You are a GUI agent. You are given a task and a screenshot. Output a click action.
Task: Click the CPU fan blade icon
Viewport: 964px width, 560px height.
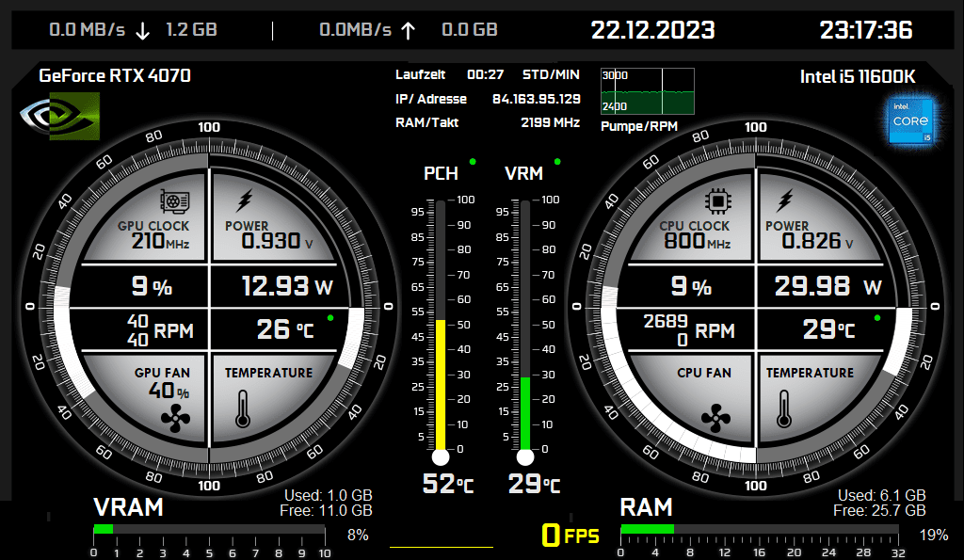click(x=715, y=419)
